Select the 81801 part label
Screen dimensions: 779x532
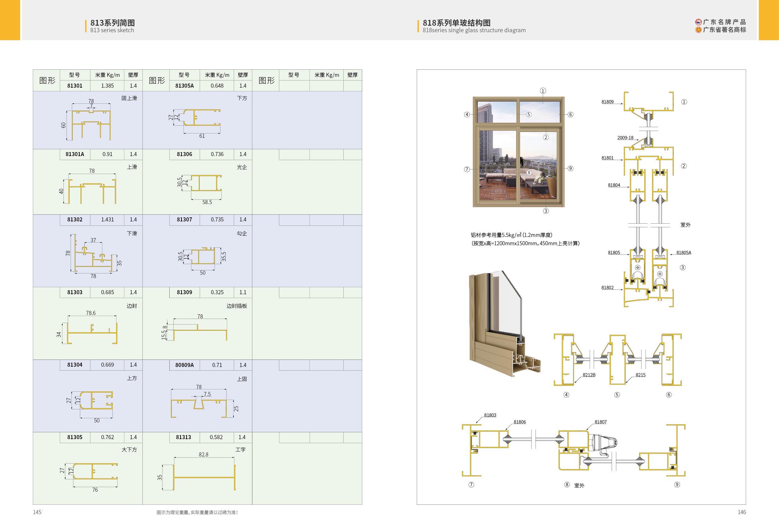607,158
